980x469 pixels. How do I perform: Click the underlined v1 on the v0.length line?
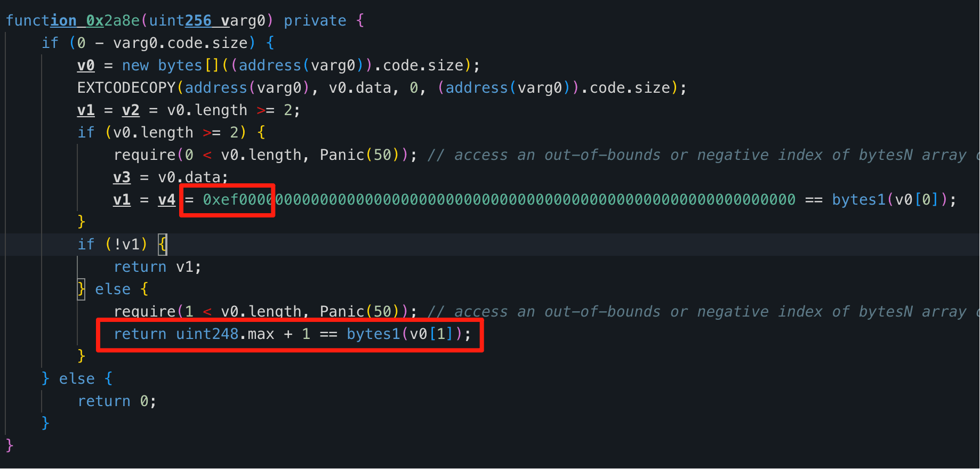point(86,110)
